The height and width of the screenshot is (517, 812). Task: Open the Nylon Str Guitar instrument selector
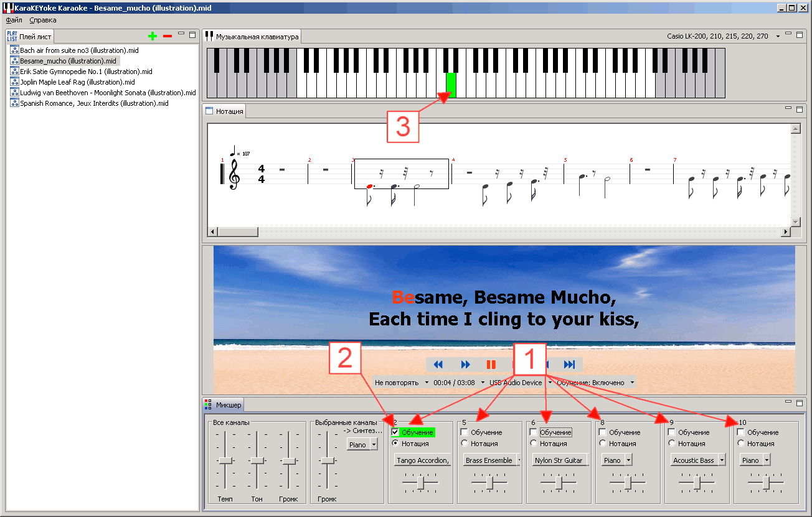coord(560,460)
